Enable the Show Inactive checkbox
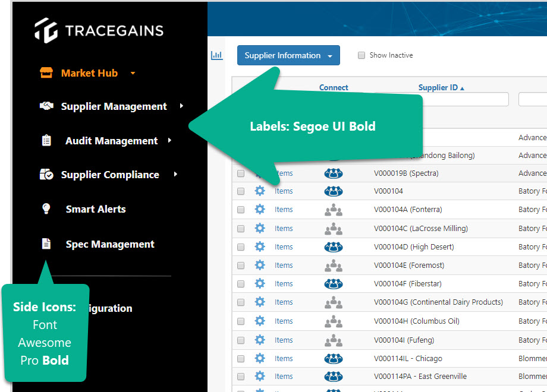The width and height of the screenshot is (547, 392). point(361,55)
